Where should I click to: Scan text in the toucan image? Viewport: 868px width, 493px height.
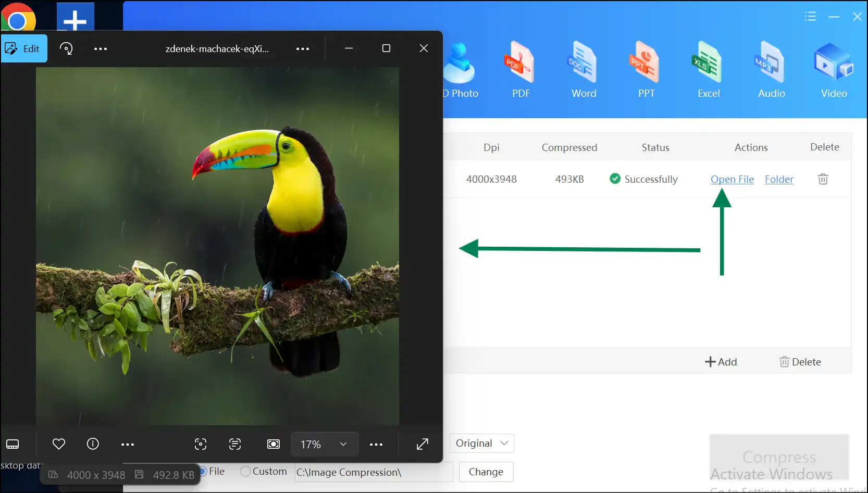235,444
